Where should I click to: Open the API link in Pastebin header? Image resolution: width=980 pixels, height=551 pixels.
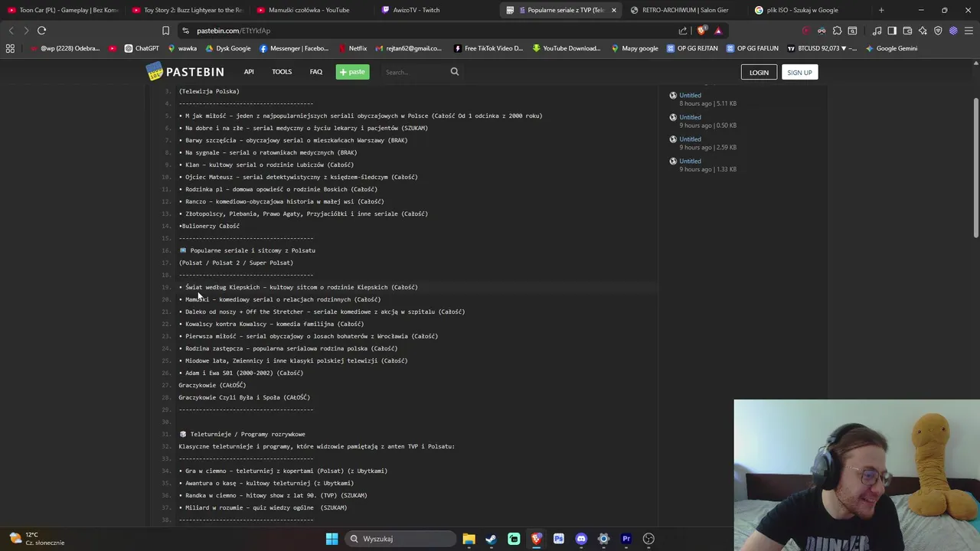point(249,72)
